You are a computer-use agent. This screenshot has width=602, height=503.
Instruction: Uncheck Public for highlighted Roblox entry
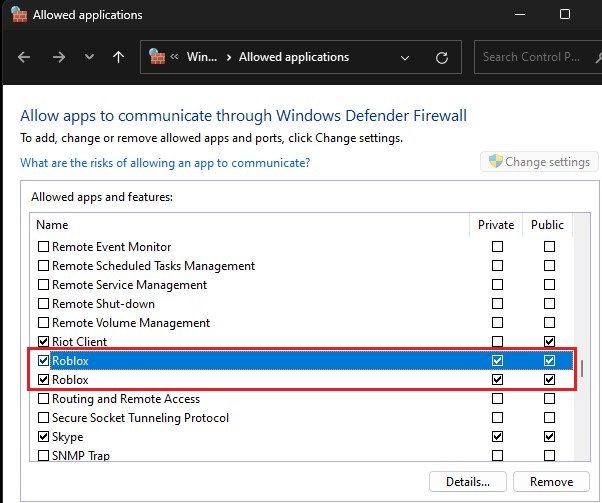tap(548, 361)
